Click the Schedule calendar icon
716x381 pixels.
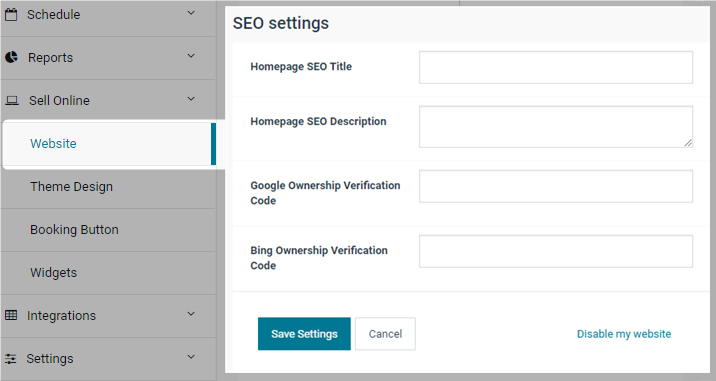tap(11, 15)
